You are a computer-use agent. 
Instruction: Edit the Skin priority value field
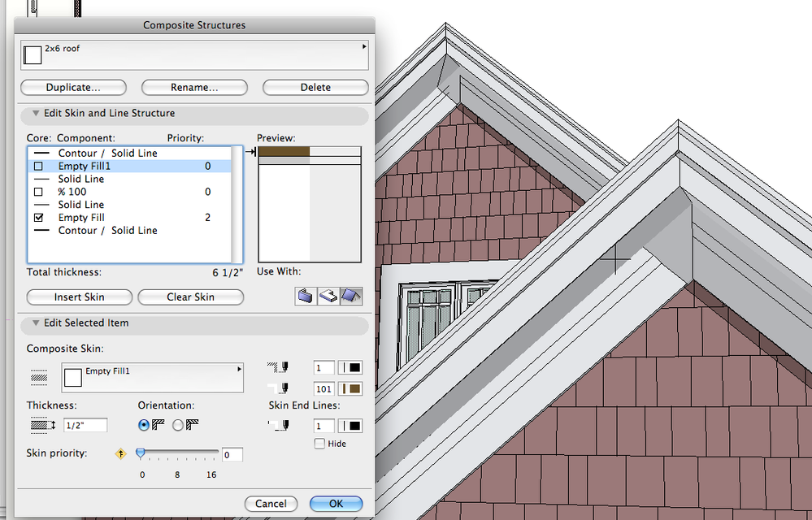pos(232,455)
